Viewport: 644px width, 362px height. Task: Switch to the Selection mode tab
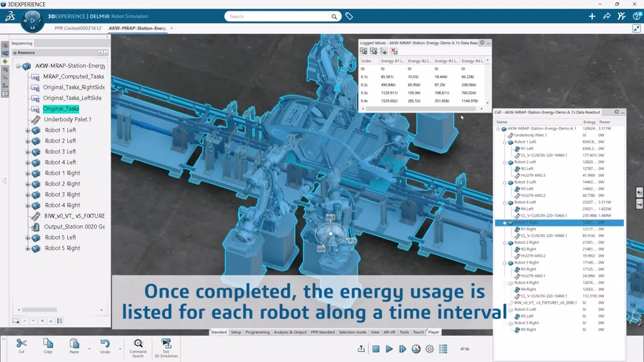click(x=352, y=332)
